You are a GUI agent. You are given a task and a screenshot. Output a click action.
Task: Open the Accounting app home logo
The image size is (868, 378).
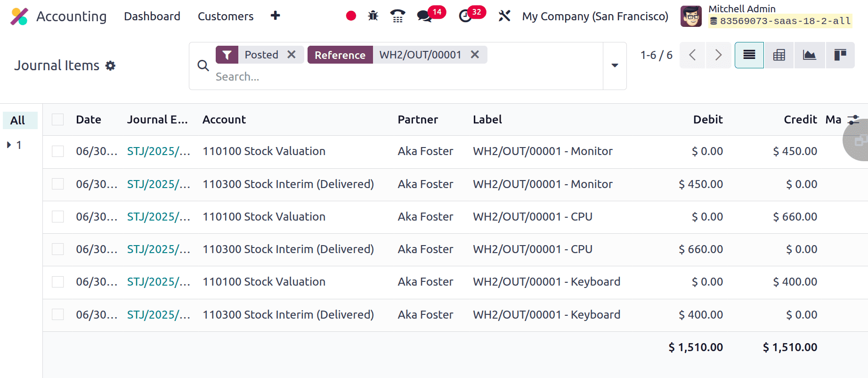(19, 16)
